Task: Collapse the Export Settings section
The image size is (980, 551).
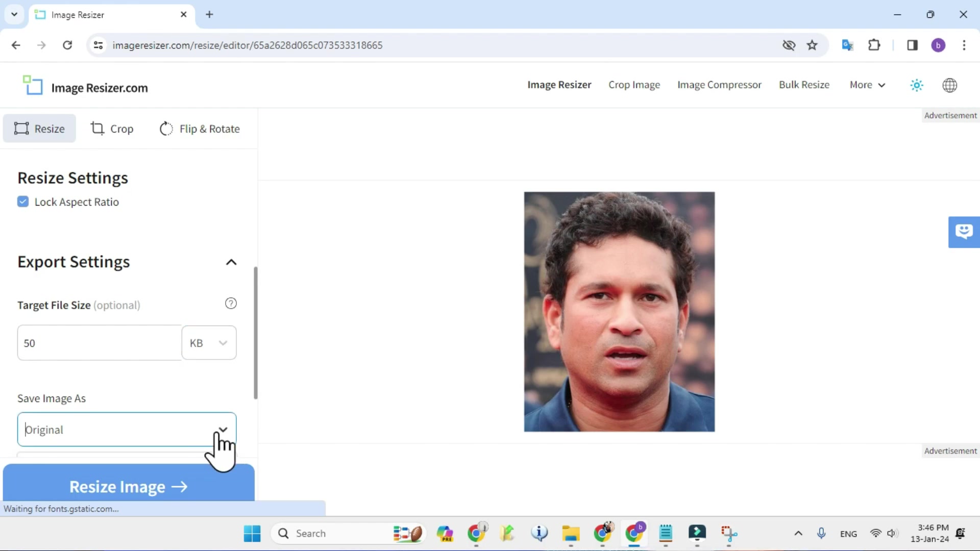Action: pyautogui.click(x=231, y=262)
